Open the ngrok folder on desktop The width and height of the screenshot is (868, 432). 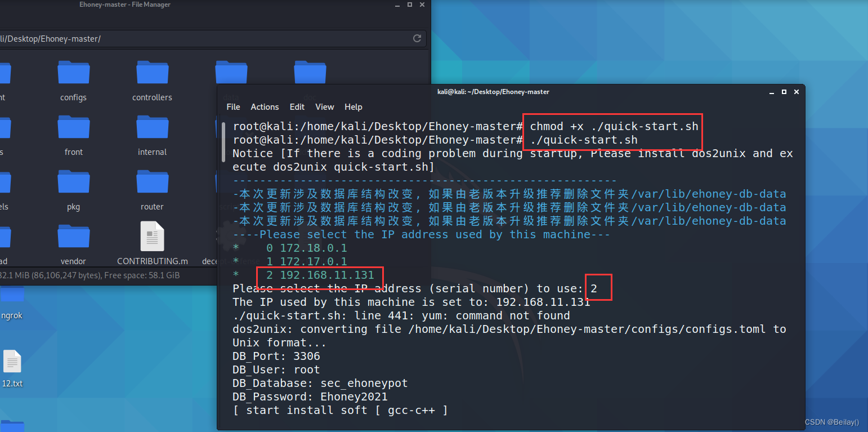click(12, 296)
